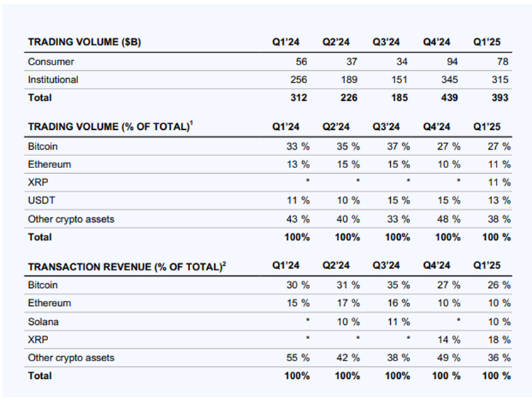Screen dimensions: 532x403
Task: Select the Consumer row label
Action: pos(50,62)
